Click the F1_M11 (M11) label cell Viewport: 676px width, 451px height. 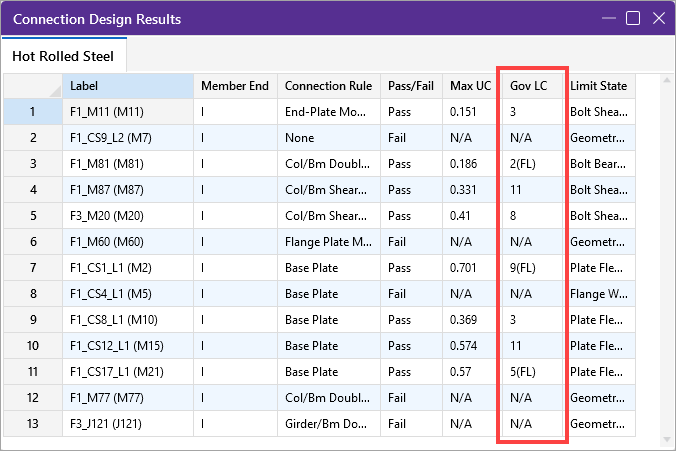128,112
